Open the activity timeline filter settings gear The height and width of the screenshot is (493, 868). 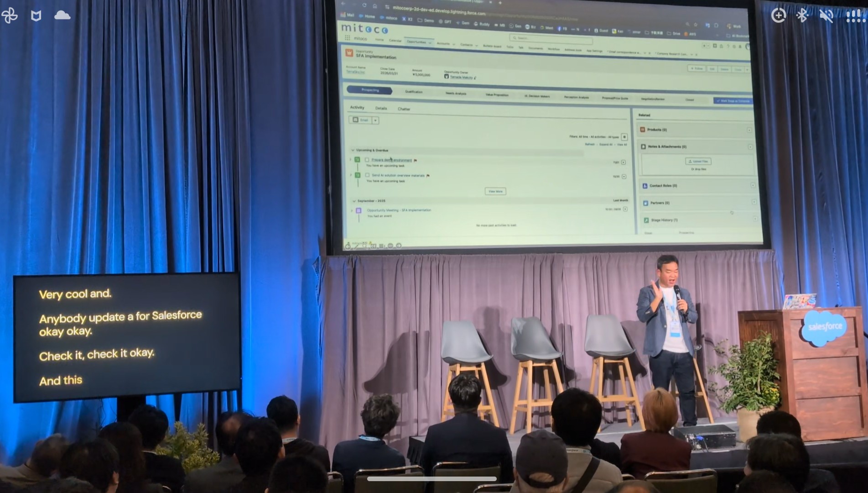[624, 137]
